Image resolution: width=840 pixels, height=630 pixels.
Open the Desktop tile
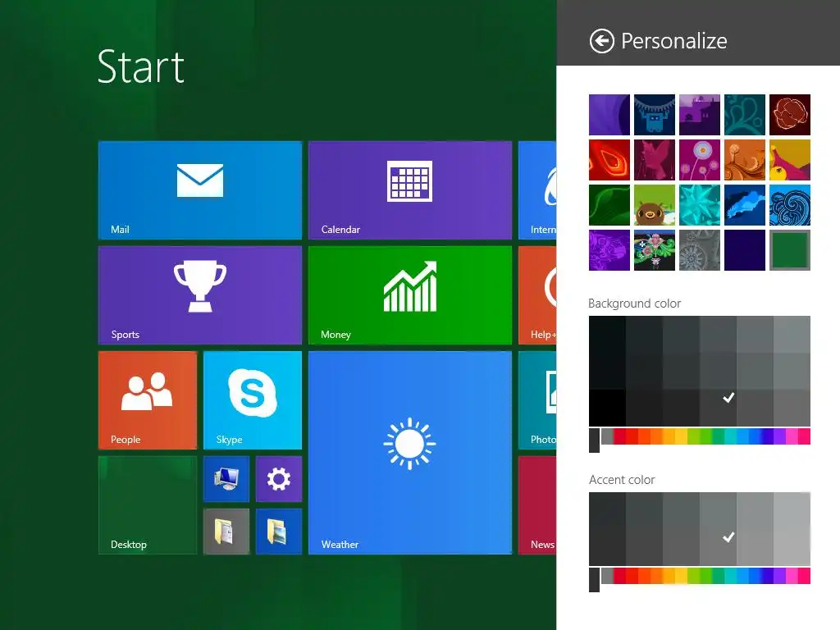pyautogui.click(x=148, y=505)
